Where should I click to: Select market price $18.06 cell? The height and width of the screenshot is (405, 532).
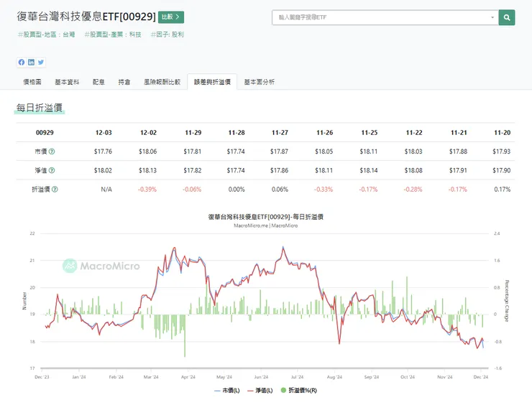(147, 152)
